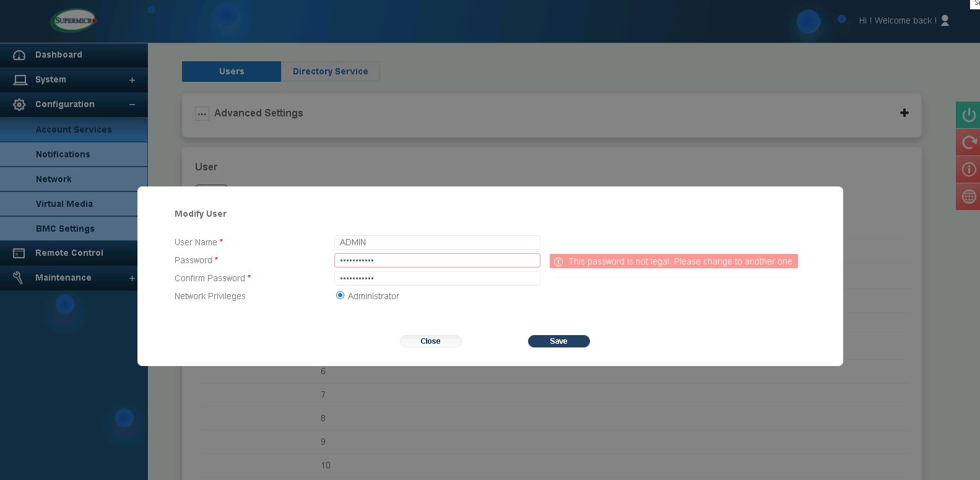The width and height of the screenshot is (980, 480).
Task: Click the Advanced Settings heading
Action: 259,113
